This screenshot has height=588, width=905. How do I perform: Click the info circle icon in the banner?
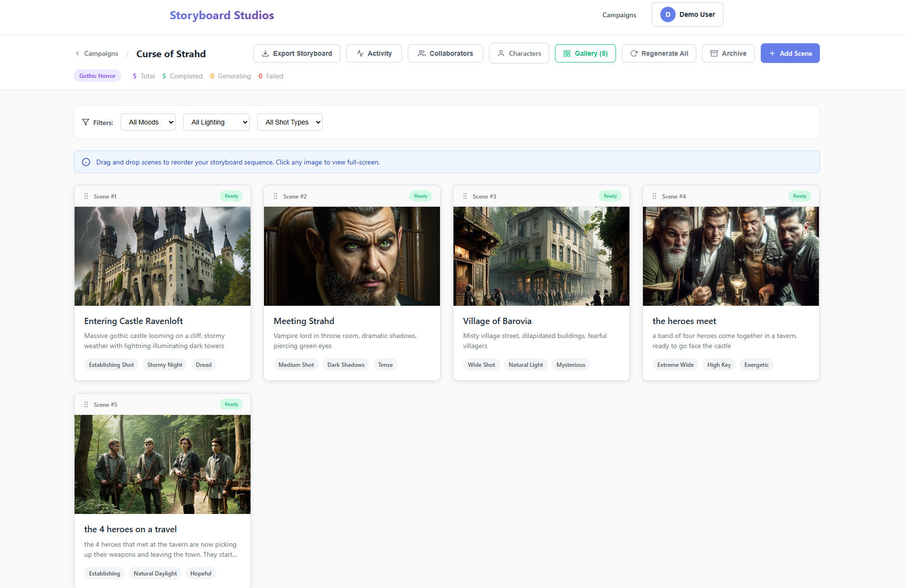(86, 162)
